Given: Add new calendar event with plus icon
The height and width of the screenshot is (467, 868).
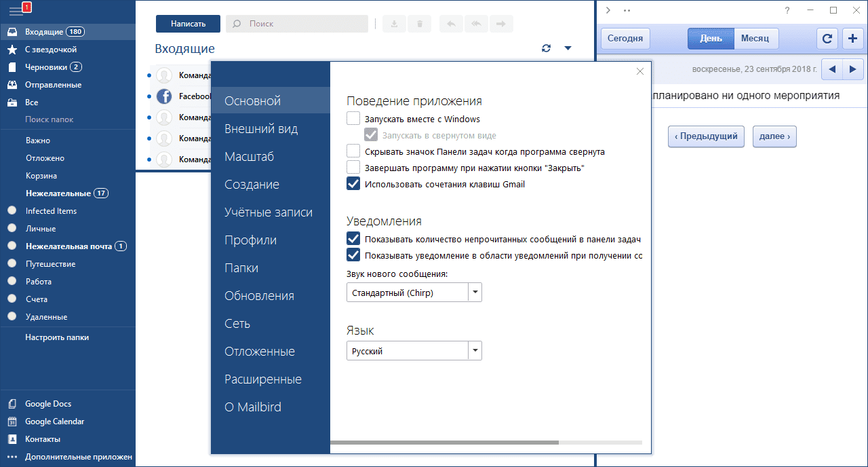Looking at the screenshot, I should pyautogui.click(x=853, y=39).
